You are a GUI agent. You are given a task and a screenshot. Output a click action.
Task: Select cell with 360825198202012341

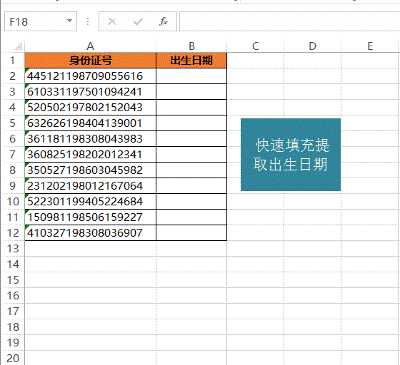[x=90, y=154]
